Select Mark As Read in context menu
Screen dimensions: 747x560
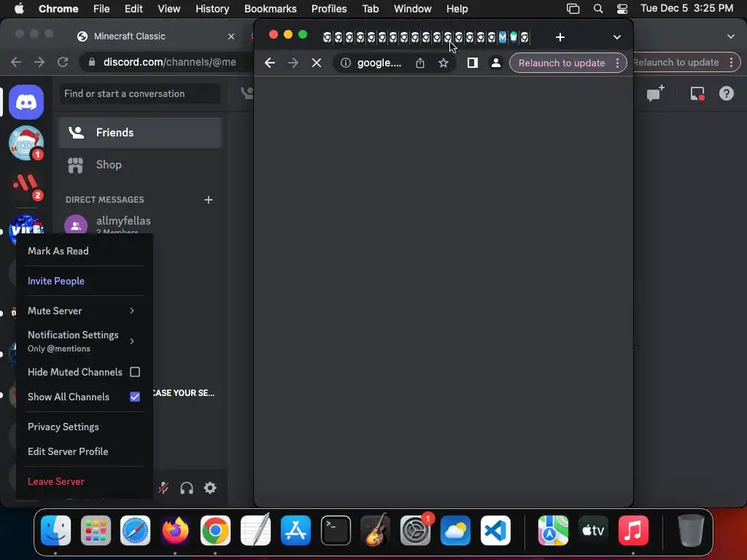58,251
